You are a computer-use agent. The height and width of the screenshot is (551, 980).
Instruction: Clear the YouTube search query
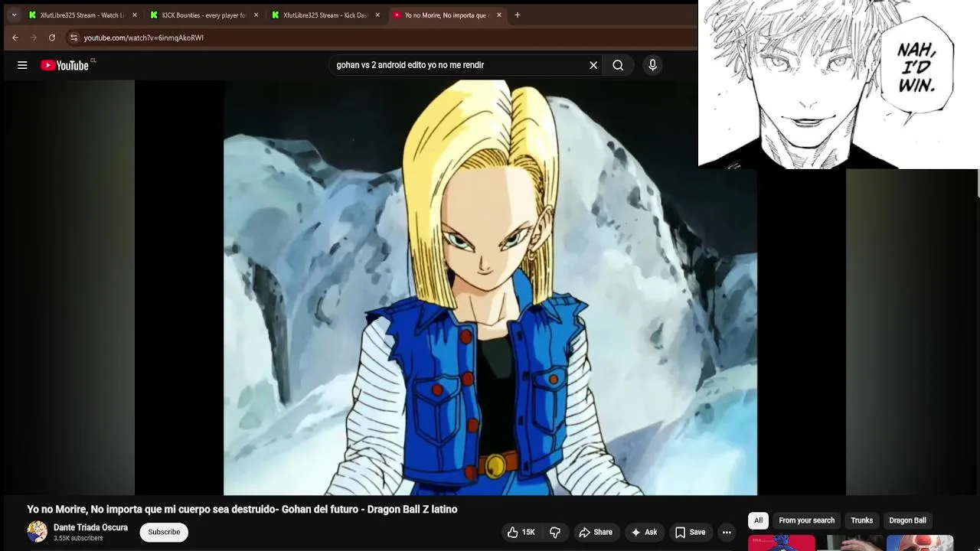[593, 65]
